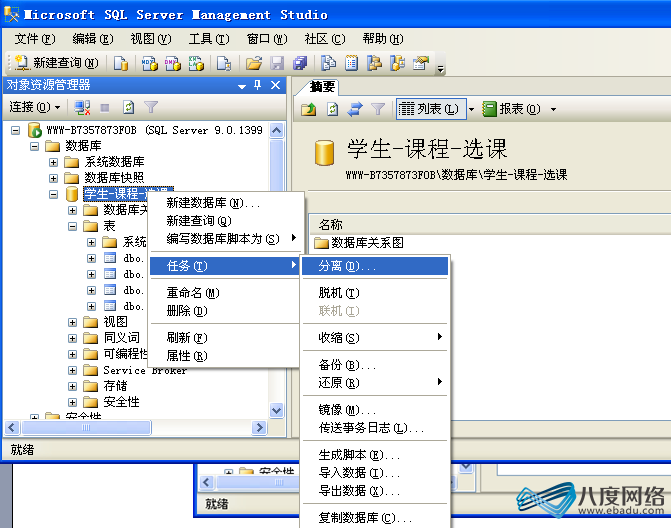The width and height of the screenshot is (671, 528).
Task: Expand the 系统数据库 folder
Action: pos(53,162)
